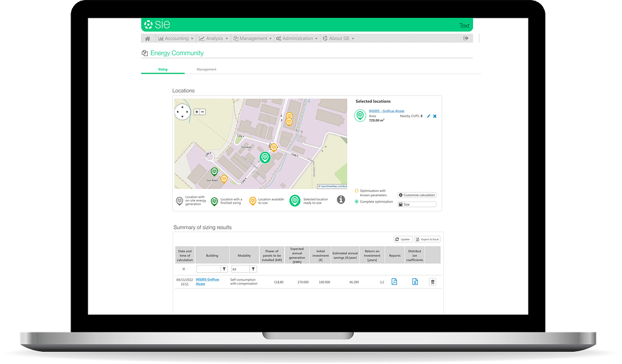Click the map zoom in plus button

[196, 112]
